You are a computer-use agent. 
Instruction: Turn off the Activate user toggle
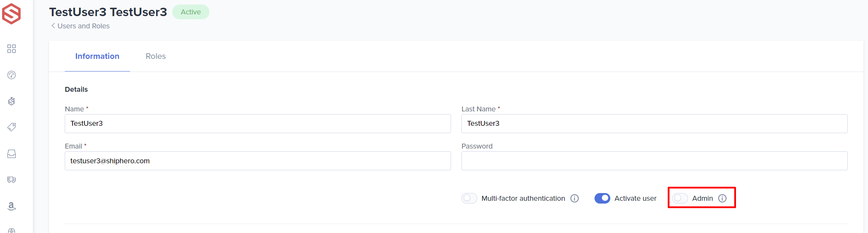602,198
